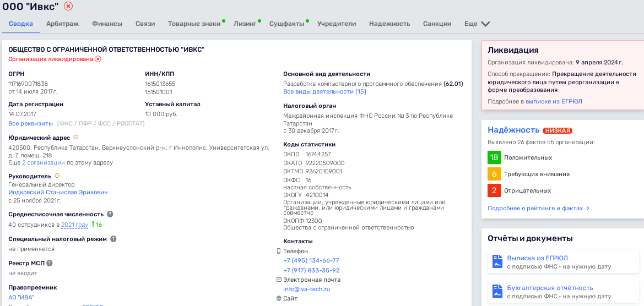Click the КПП value 161501001
Viewport: 644px width, 306px height.
tap(159, 92)
